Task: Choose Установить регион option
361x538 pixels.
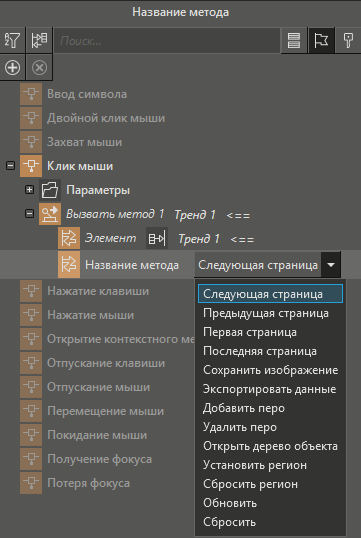Action: [x=270, y=465]
